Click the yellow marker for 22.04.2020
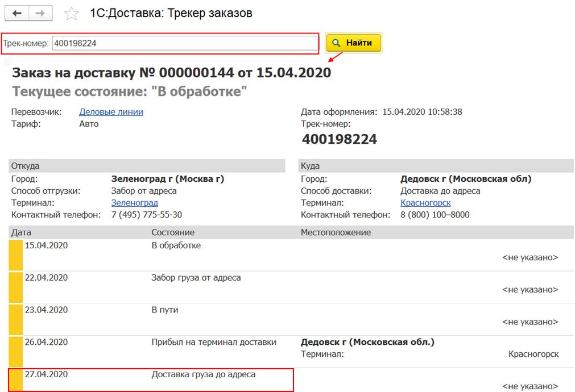Screen dimensions: 575x392 click(16, 286)
